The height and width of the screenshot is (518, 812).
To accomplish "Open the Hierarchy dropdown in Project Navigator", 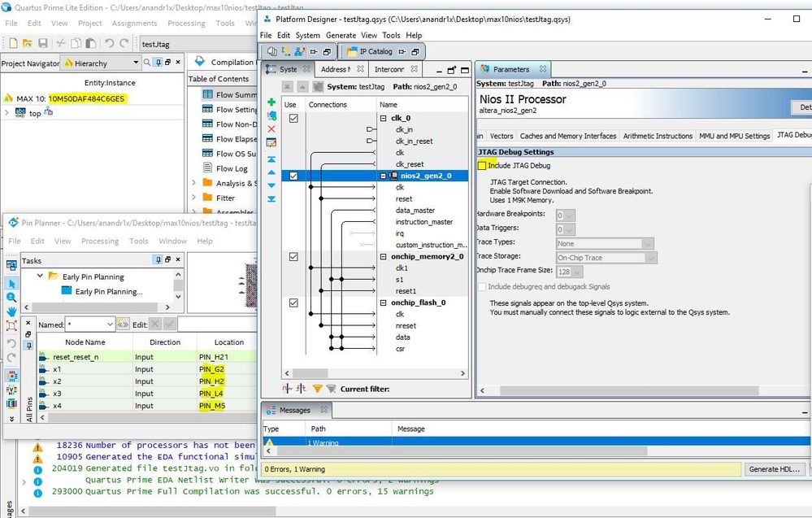I will (x=135, y=63).
